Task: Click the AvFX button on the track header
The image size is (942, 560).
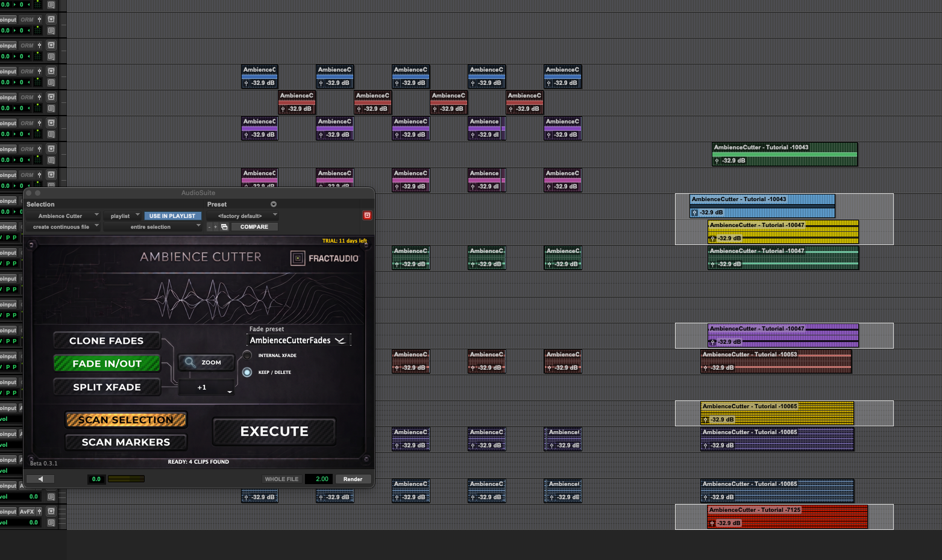Action: [x=27, y=511]
